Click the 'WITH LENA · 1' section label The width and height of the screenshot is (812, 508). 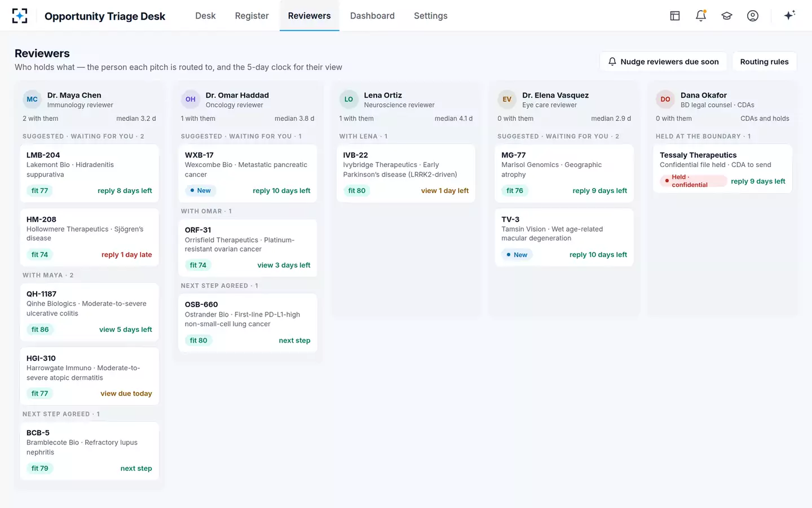[363, 137]
